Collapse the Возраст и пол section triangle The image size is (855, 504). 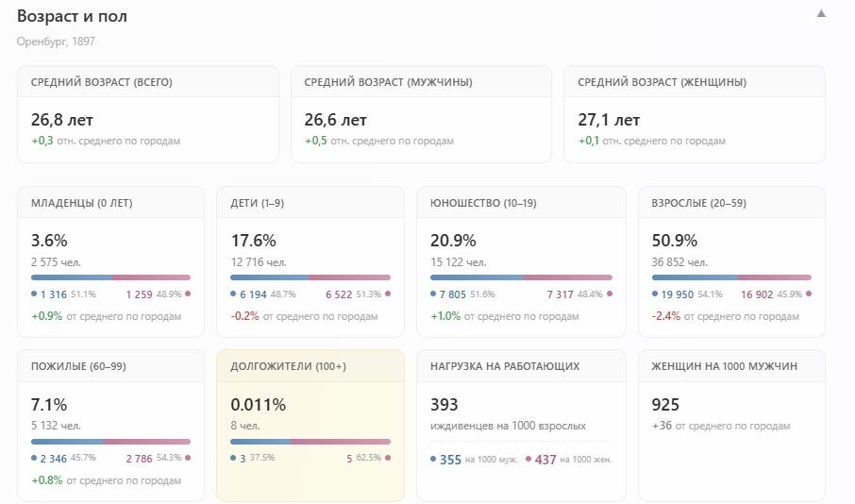[821, 14]
